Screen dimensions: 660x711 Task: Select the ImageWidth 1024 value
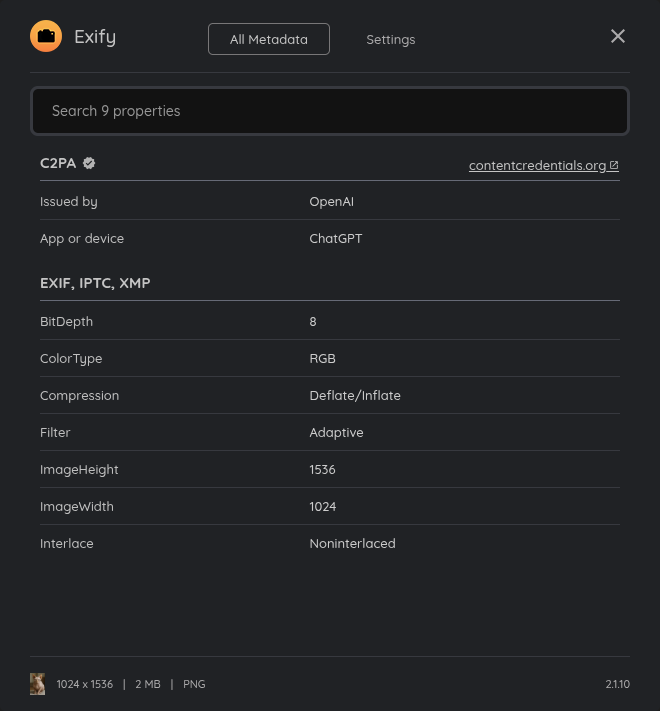323,506
